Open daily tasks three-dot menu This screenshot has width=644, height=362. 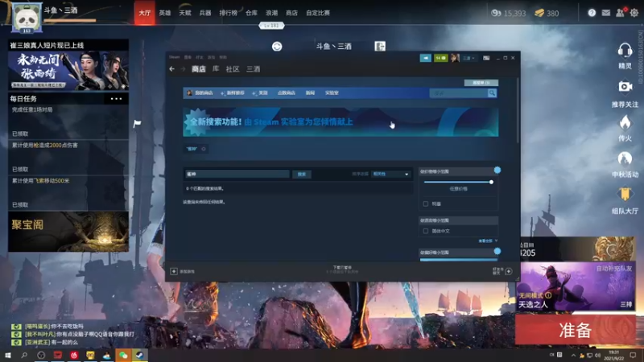click(x=116, y=98)
